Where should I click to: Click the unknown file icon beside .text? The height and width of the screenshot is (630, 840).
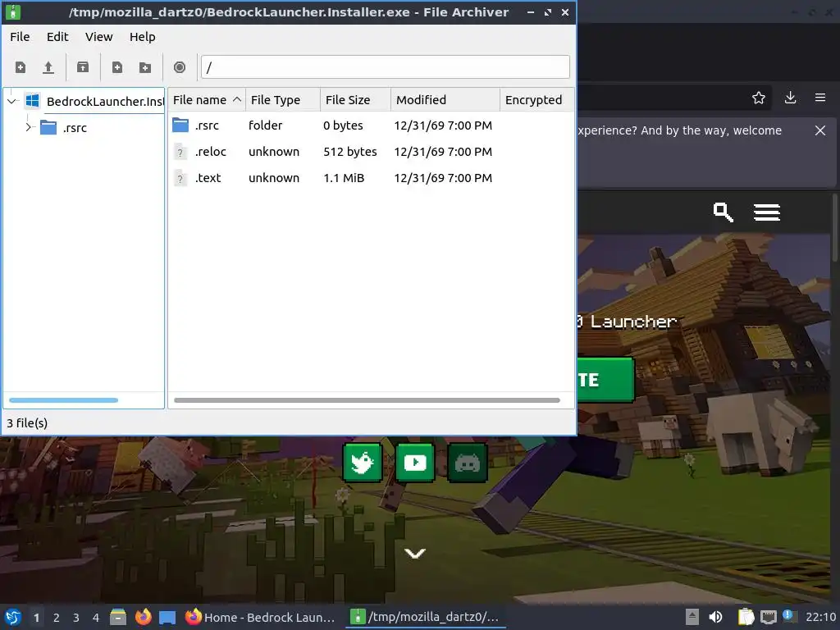(180, 178)
